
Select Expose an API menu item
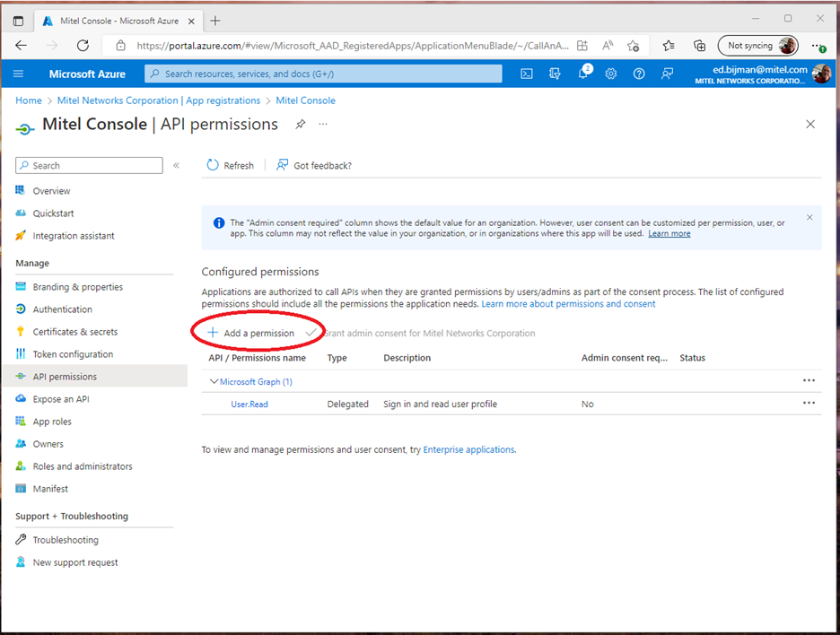click(x=60, y=399)
